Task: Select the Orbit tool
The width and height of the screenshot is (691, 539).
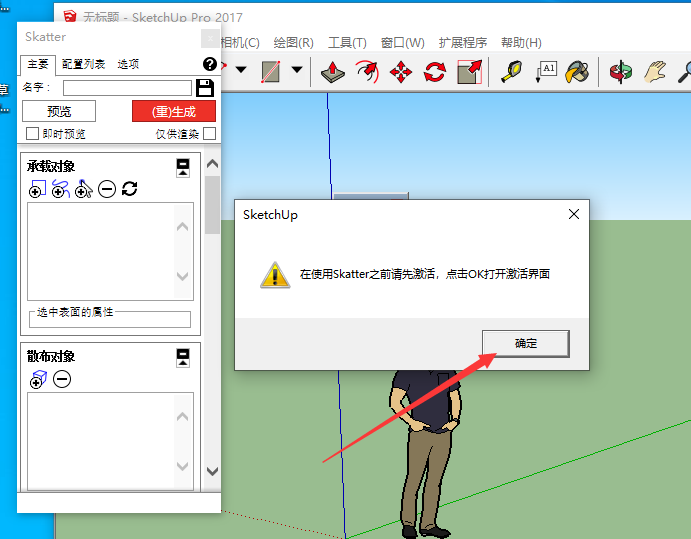Action: point(620,72)
